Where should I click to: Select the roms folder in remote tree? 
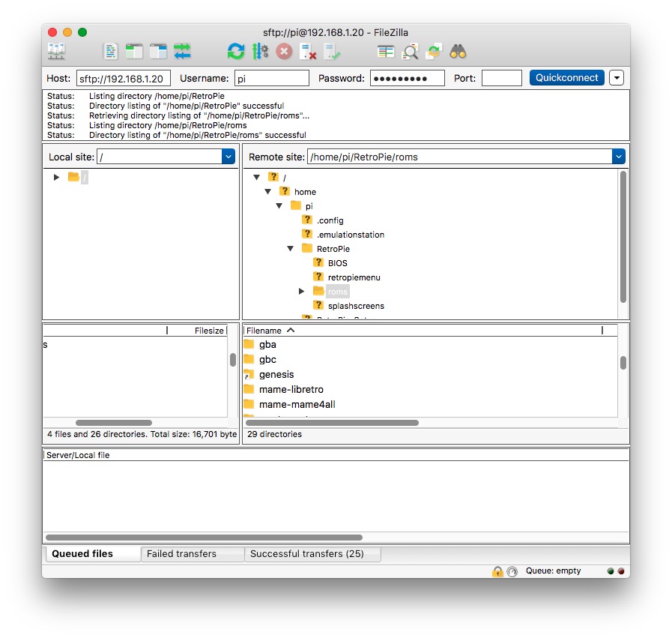pos(338,292)
